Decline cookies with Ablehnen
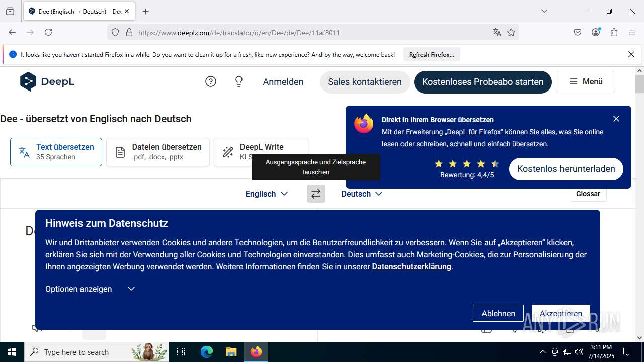Viewport: 644px width, 362px height. (x=498, y=313)
